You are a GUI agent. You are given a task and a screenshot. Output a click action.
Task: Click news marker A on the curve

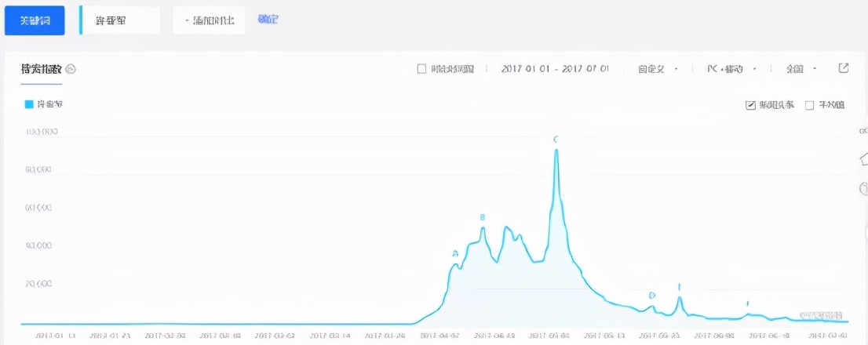[x=455, y=254]
